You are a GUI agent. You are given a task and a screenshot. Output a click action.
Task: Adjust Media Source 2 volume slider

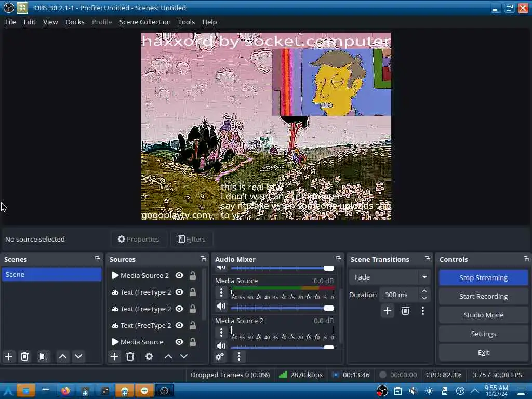[282, 347]
